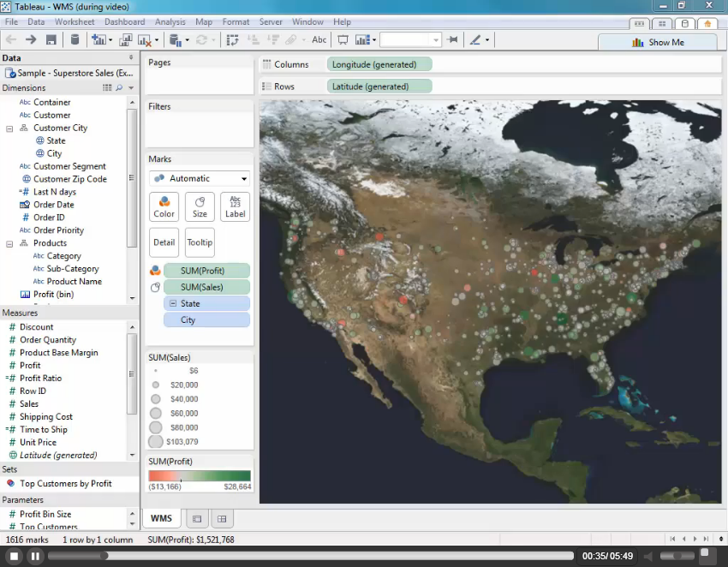Click the SUM(Profit) color gradient legend
728x567 pixels.
pyautogui.click(x=200, y=476)
